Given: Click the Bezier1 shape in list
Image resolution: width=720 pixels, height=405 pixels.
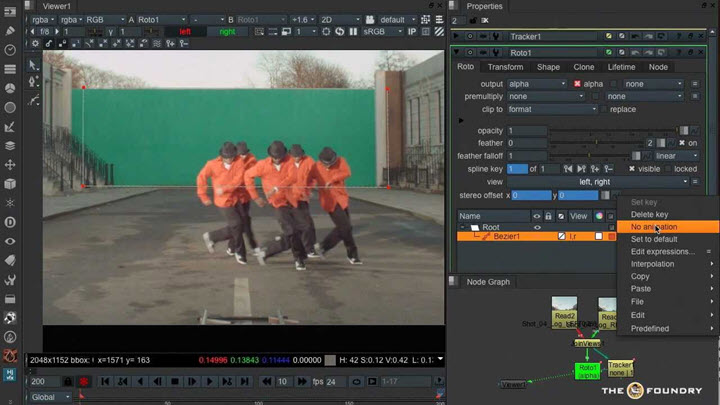Looking at the screenshot, I should point(508,235).
